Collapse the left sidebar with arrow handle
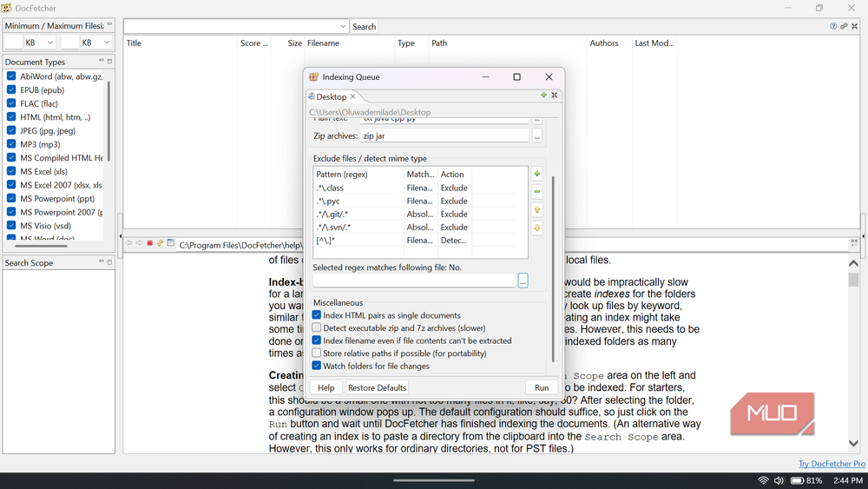 click(120, 236)
